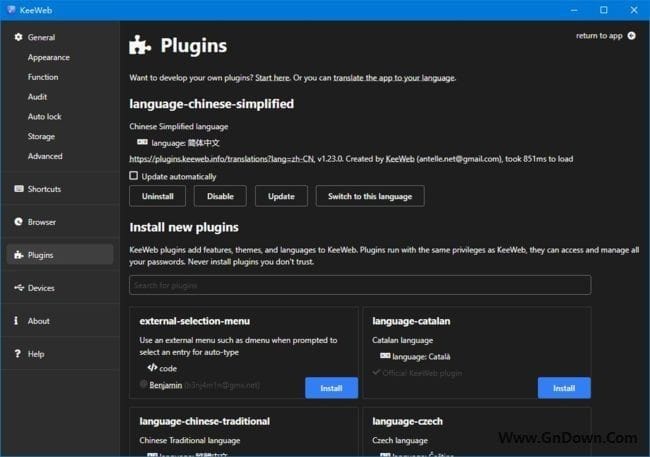Click the Shortcuts keyboard icon

point(19,189)
